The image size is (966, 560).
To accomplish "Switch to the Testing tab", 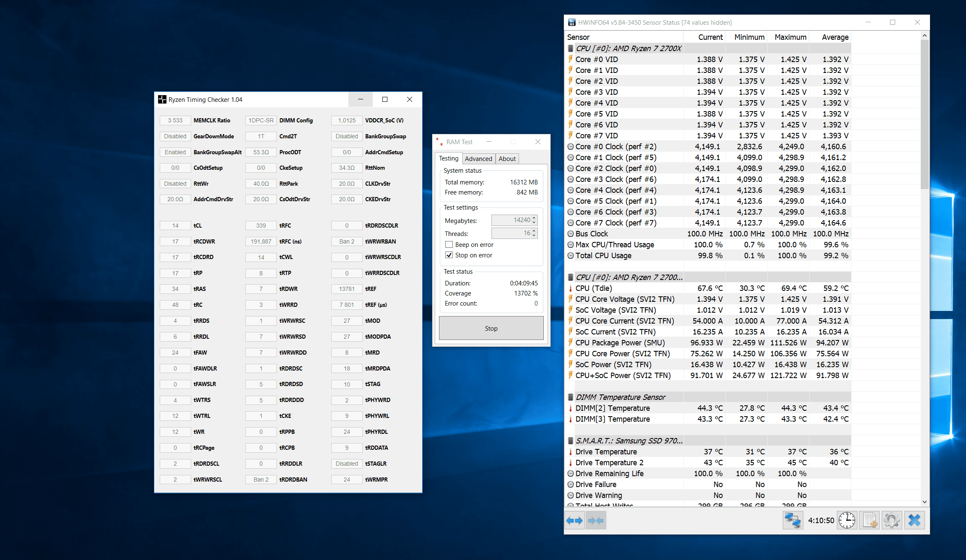I will (449, 158).
